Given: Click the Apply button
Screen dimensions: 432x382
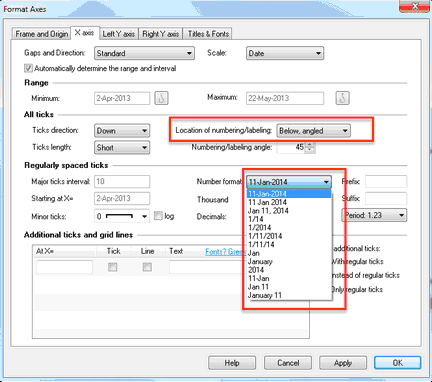Looking at the screenshot, I should [x=343, y=363].
